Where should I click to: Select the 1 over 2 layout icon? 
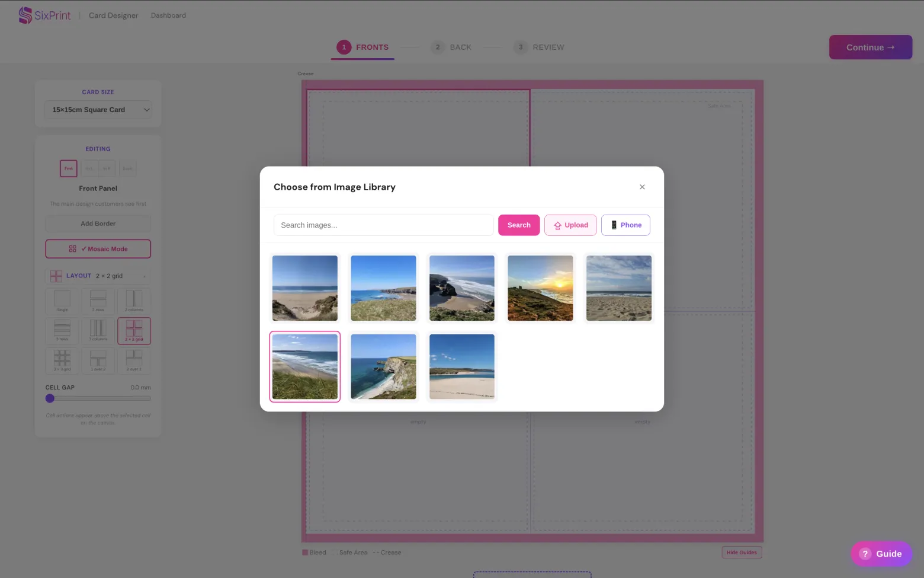98,360
